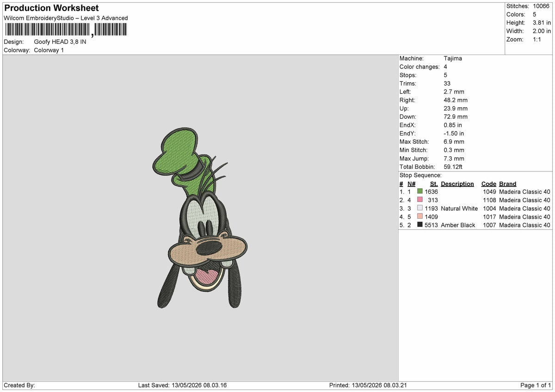Click the 'Stop Sequence:' heading
Image resolution: width=555 pixels, height=392 pixels.
(x=420, y=175)
